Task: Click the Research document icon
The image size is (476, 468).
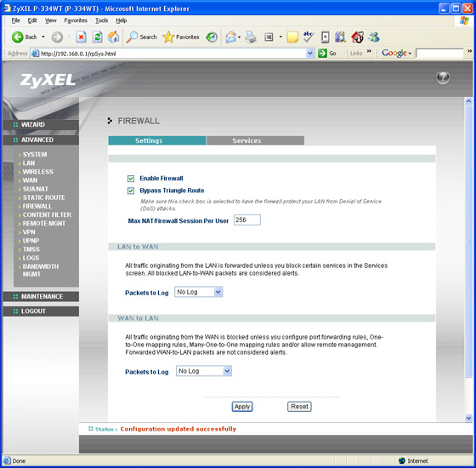Action: coord(325,37)
